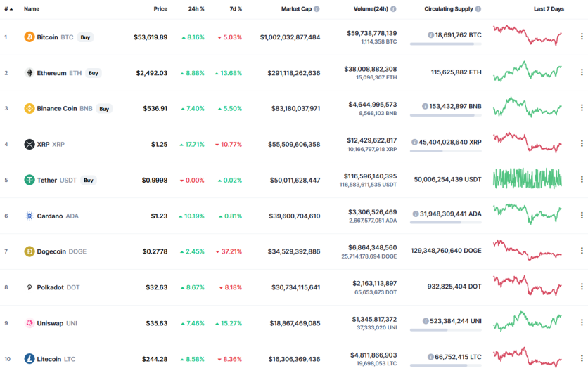Click the XRP black logo icon
Viewport: 588px width, 373px height.
pyautogui.click(x=30, y=144)
